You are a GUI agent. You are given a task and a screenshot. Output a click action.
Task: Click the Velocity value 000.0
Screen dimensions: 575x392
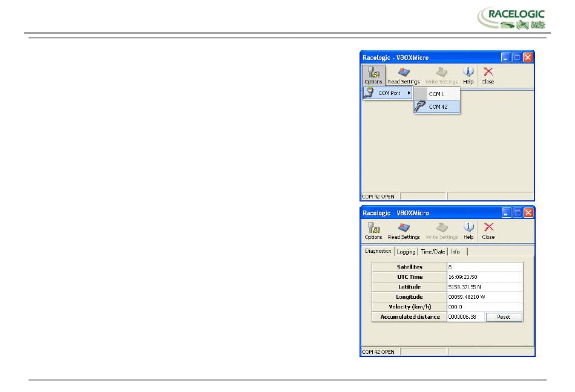tap(485, 307)
